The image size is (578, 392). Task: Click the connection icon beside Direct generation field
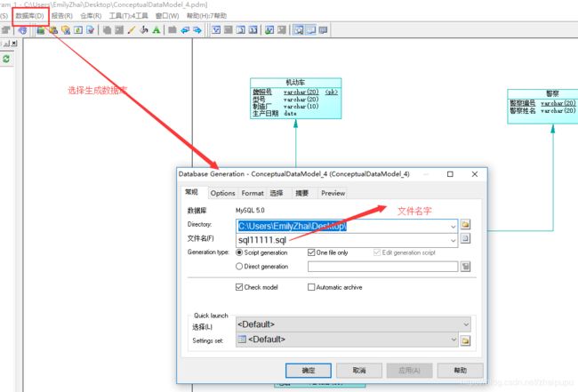[465, 267]
